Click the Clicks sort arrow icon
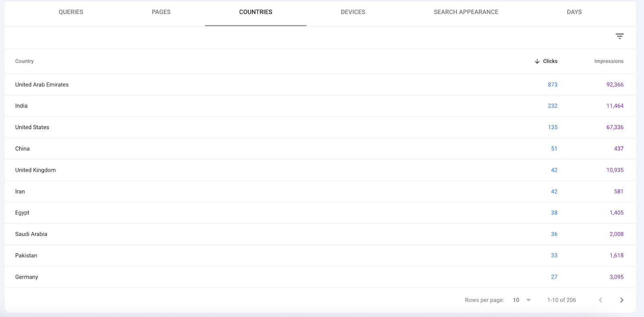The width and height of the screenshot is (644, 317). tap(537, 61)
